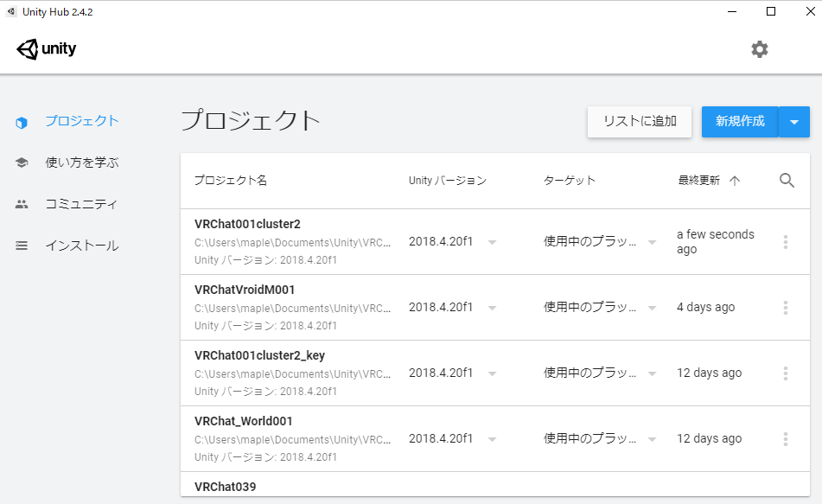Open the VRChat001cluster2 project

[x=247, y=224]
